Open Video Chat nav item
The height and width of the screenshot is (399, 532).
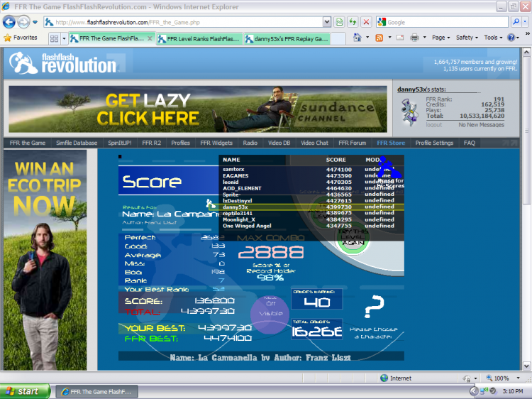pyautogui.click(x=314, y=143)
